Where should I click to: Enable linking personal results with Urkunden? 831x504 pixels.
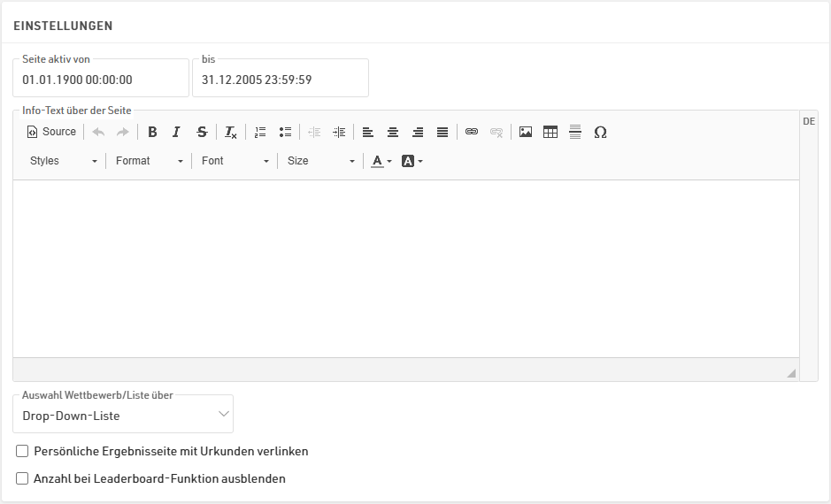pyautogui.click(x=23, y=451)
